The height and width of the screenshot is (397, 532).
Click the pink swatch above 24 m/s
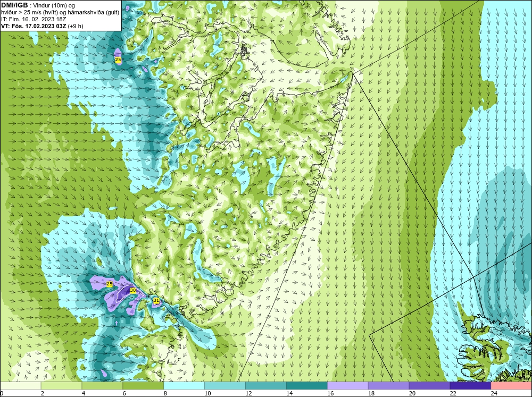coord(511,386)
